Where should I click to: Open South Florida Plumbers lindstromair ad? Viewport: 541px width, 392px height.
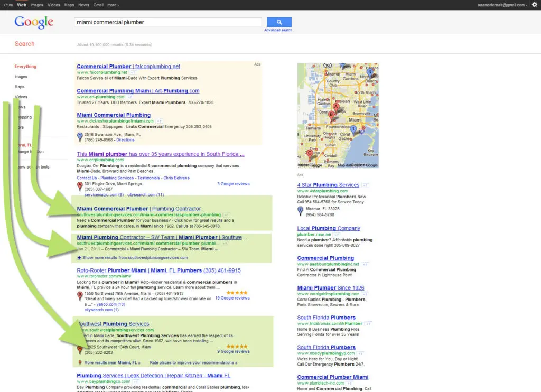pyautogui.click(x=326, y=317)
